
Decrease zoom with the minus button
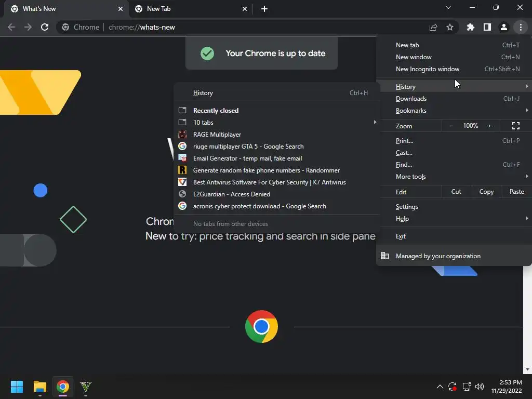[451, 126]
